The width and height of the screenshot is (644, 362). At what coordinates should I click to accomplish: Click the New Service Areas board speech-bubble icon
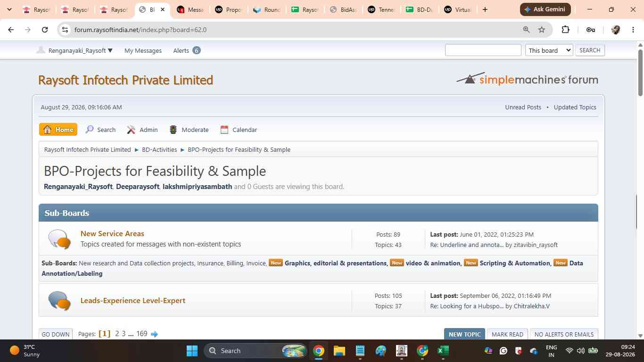click(x=59, y=239)
